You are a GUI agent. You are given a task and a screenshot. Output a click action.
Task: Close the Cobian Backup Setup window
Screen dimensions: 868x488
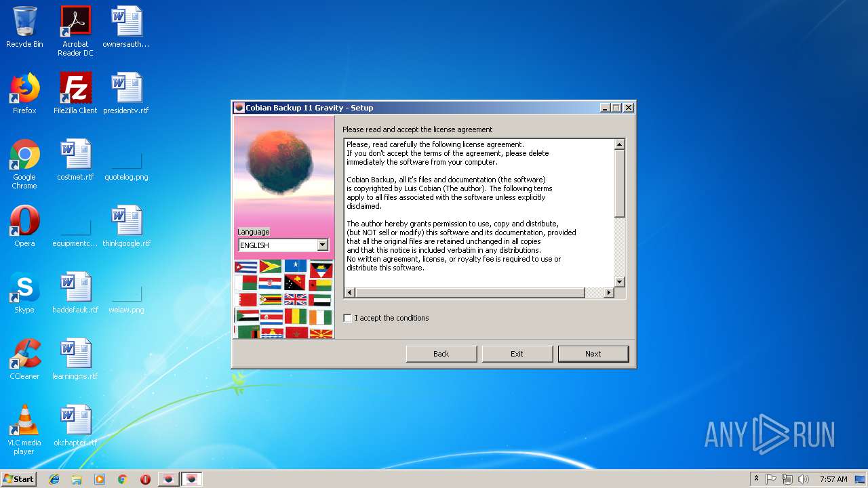click(629, 108)
